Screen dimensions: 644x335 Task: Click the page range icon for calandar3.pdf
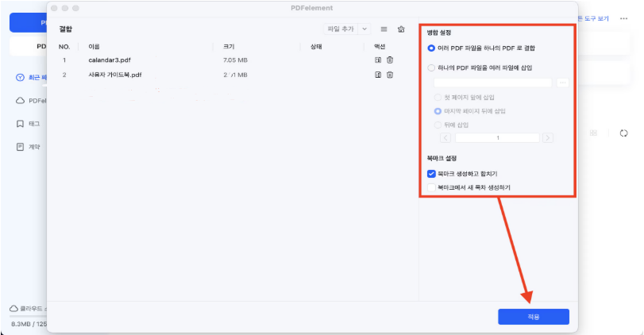pyautogui.click(x=379, y=60)
